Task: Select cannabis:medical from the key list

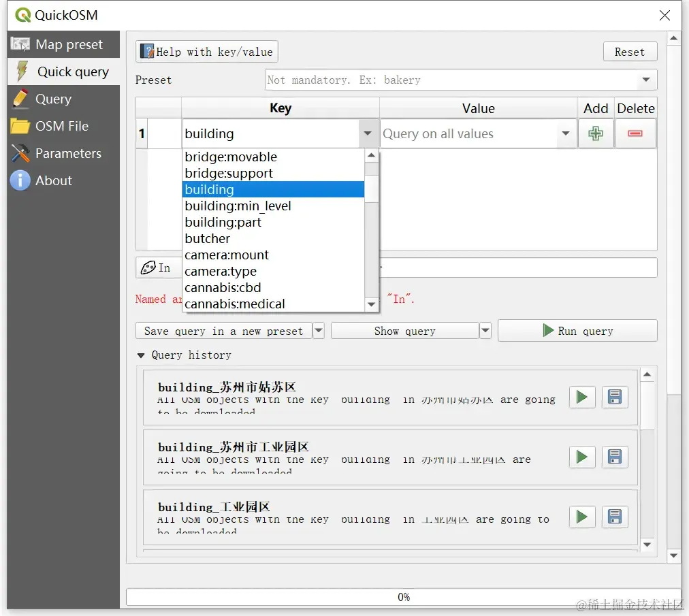Action: 273,304
